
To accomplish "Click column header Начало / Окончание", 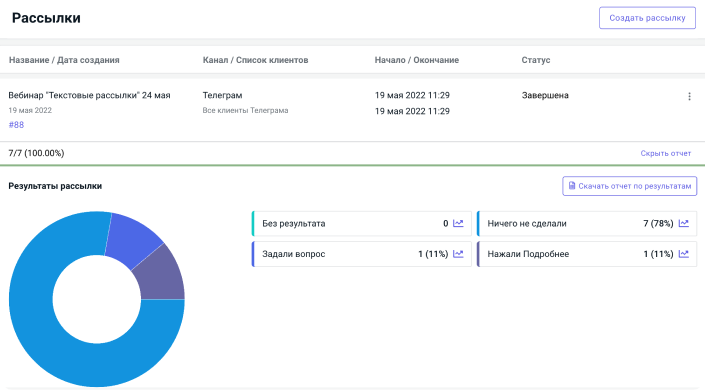I will click(x=417, y=60).
